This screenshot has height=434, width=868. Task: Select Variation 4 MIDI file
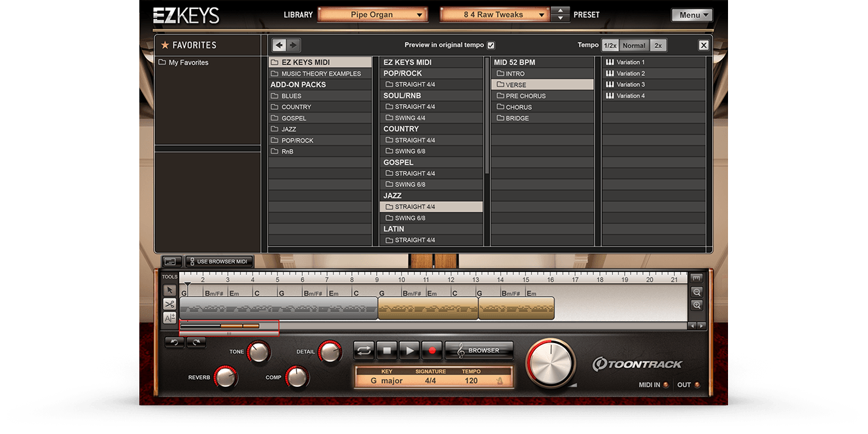(x=653, y=95)
